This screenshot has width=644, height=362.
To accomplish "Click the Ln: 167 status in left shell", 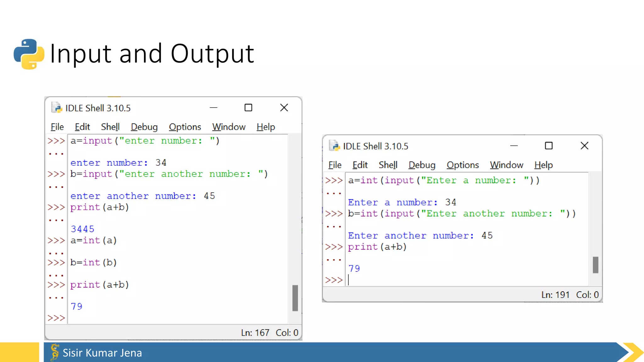I will [x=255, y=332].
